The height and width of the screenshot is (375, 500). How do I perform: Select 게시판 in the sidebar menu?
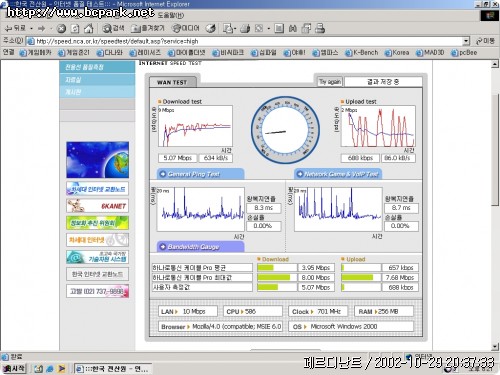pyautogui.click(x=97, y=92)
